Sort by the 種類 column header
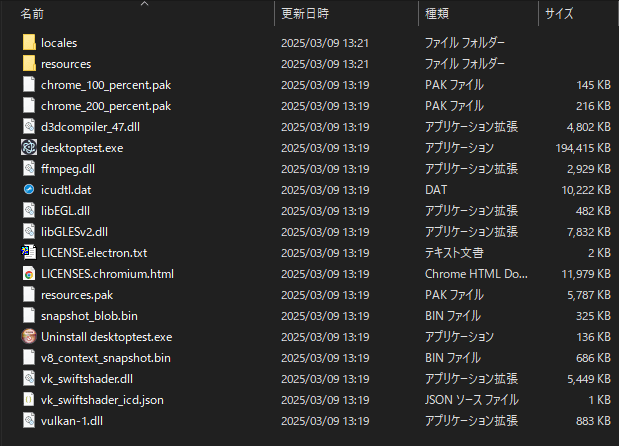 437,14
